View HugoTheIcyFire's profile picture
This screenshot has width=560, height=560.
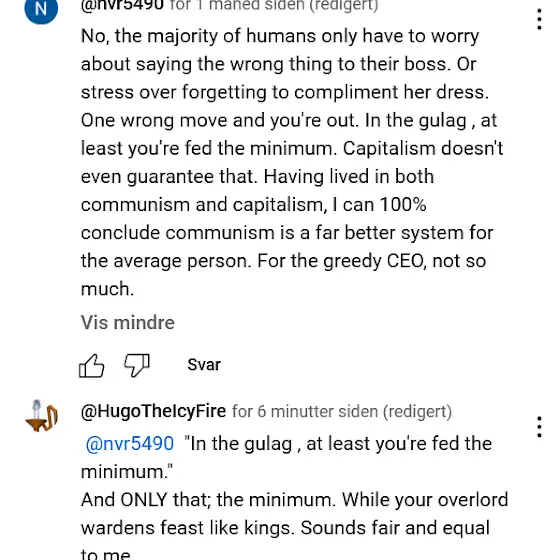click(x=41, y=416)
